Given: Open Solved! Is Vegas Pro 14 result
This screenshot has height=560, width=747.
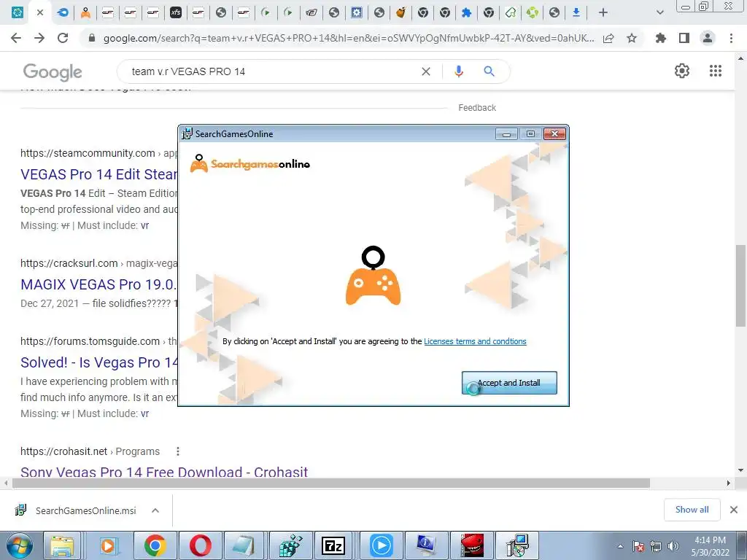Looking at the screenshot, I should click(99, 362).
